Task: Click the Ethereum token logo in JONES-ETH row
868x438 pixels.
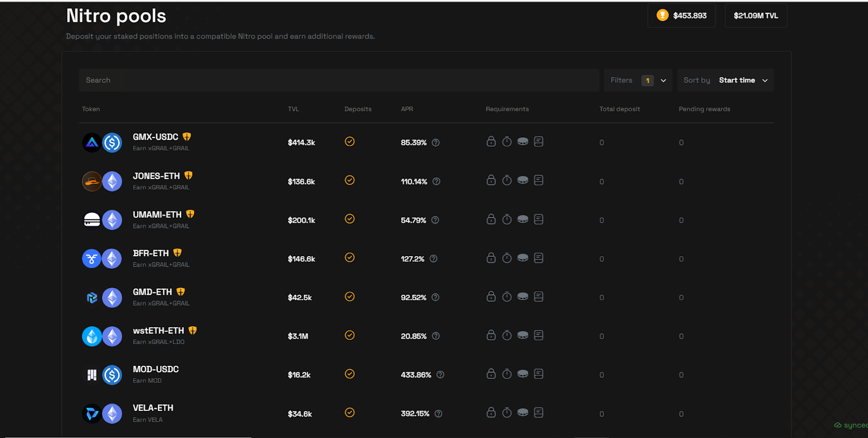Action: (x=112, y=181)
